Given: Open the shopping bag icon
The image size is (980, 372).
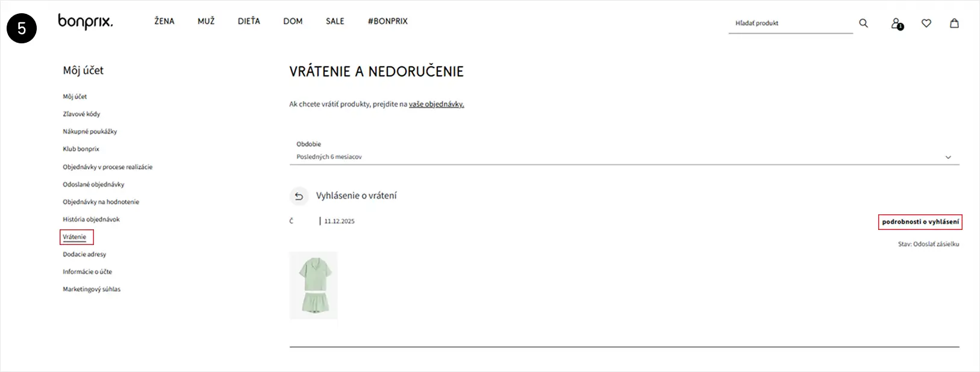Looking at the screenshot, I should (954, 23).
